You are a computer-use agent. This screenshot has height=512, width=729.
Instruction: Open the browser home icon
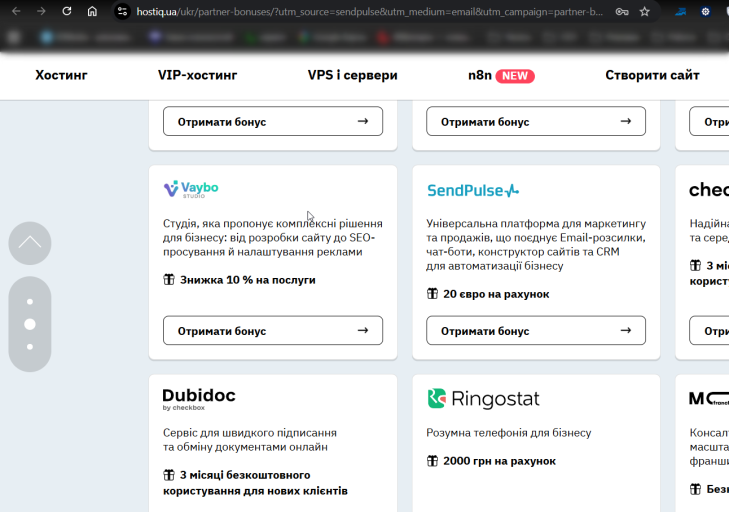[x=92, y=11]
